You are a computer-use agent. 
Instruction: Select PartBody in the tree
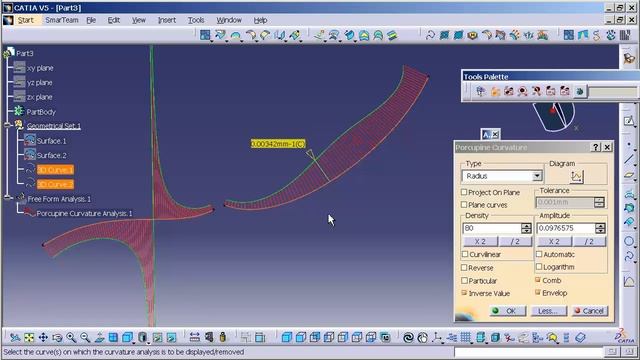(40, 111)
